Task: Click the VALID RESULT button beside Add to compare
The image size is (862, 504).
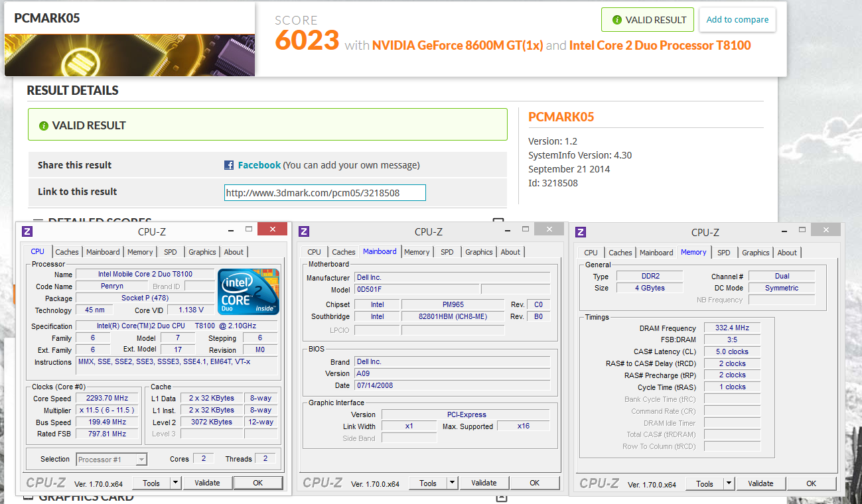Action: (x=648, y=20)
